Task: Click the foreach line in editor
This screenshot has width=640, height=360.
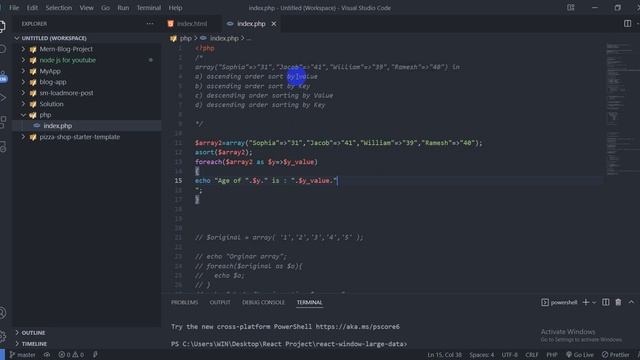Action: point(256,162)
